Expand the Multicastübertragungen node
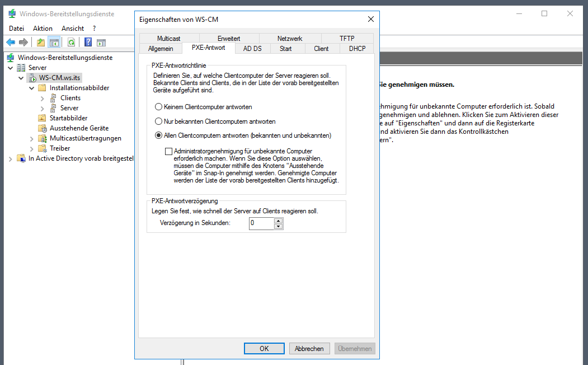Viewport: 588px width, 365px height. click(x=32, y=139)
